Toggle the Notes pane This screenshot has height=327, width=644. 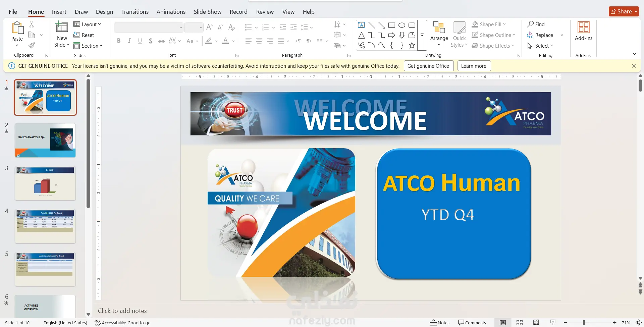pyautogui.click(x=440, y=323)
